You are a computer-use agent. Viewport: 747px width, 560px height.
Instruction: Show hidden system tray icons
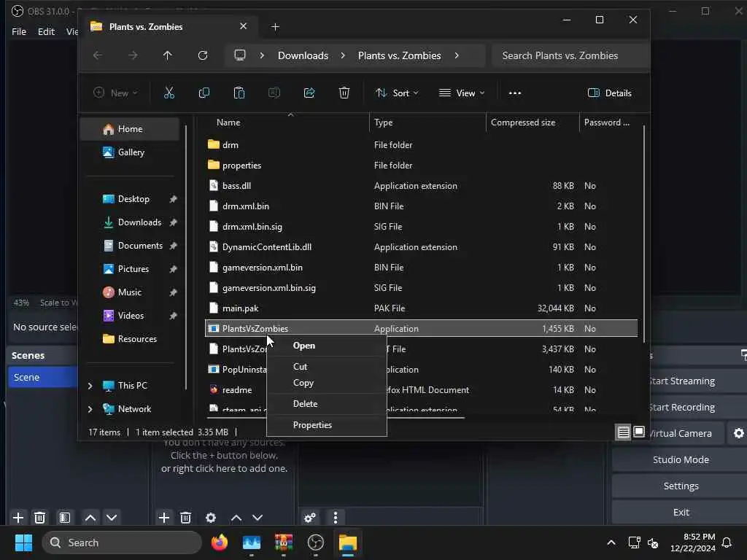point(611,542)
